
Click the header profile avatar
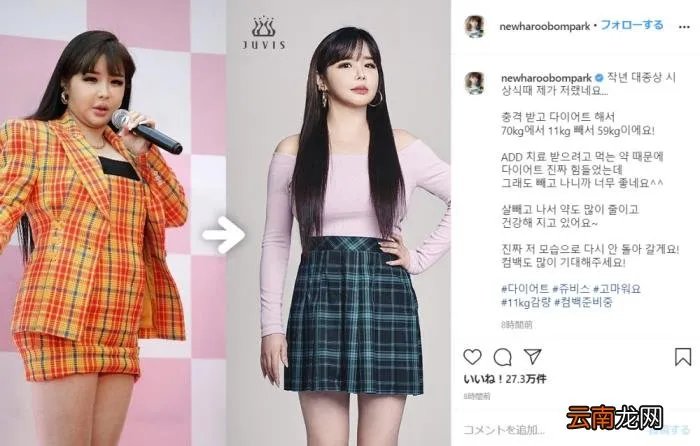pyautogui.click(x=475, y=27)
